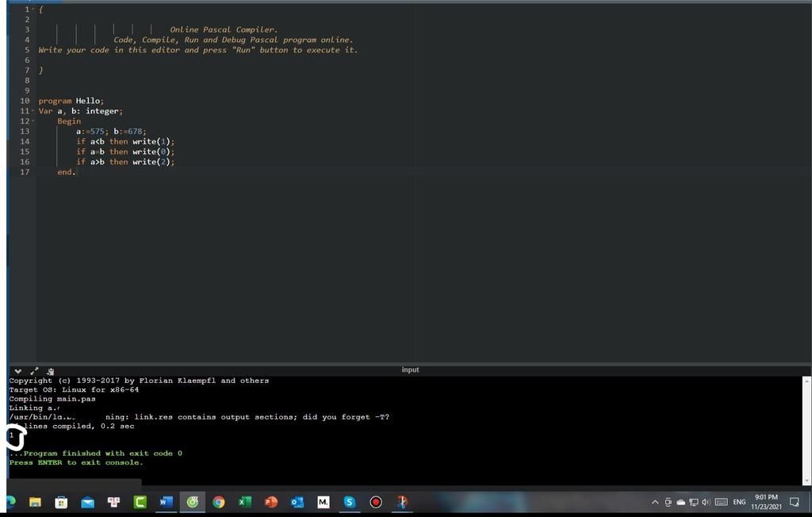Open the last taskbar app icon after recorder
Screen dimensions: 812x517
pyautogui.click(x=402, y=501)
